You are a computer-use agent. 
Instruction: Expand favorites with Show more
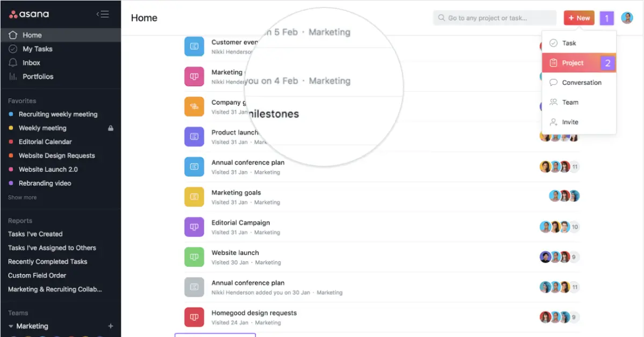coord(23,197)
